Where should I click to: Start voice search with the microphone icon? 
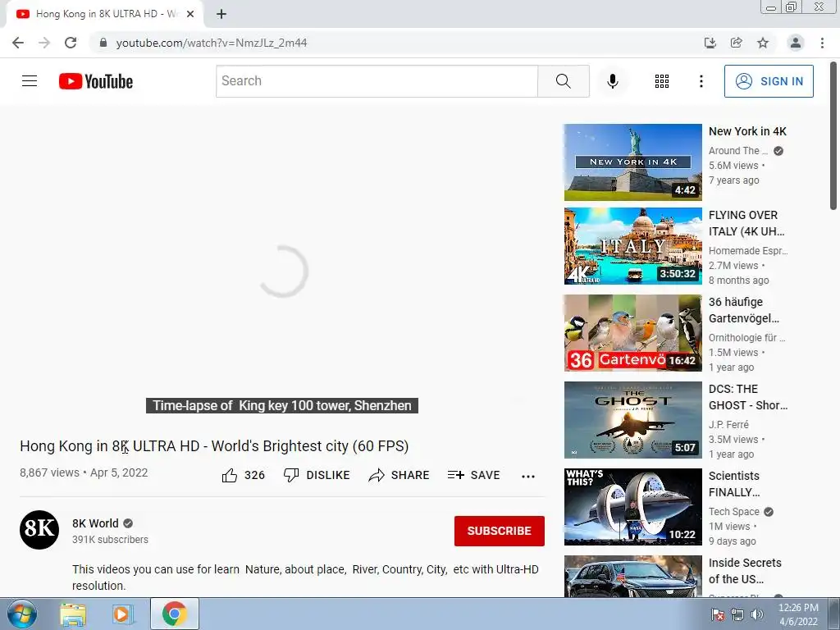click(612, 81)
